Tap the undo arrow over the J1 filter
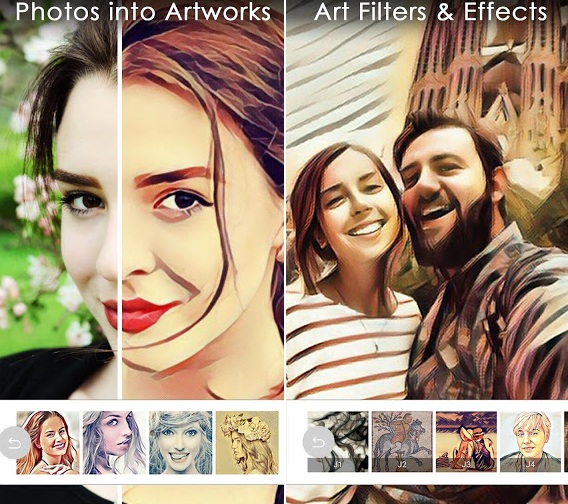Image resolution: width=568 pixels, height=504 pixels. coord(318,442)
